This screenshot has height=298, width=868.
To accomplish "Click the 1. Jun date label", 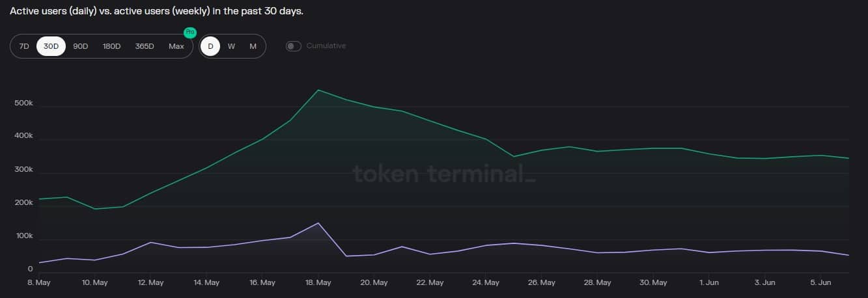I will pos(709,283).
